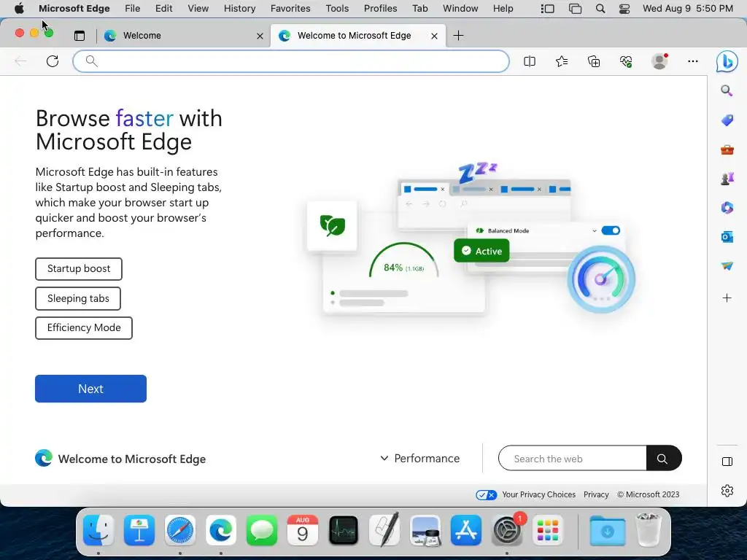Open Favorites star icon
Screen dimensions: 747x560
point(562,61)
